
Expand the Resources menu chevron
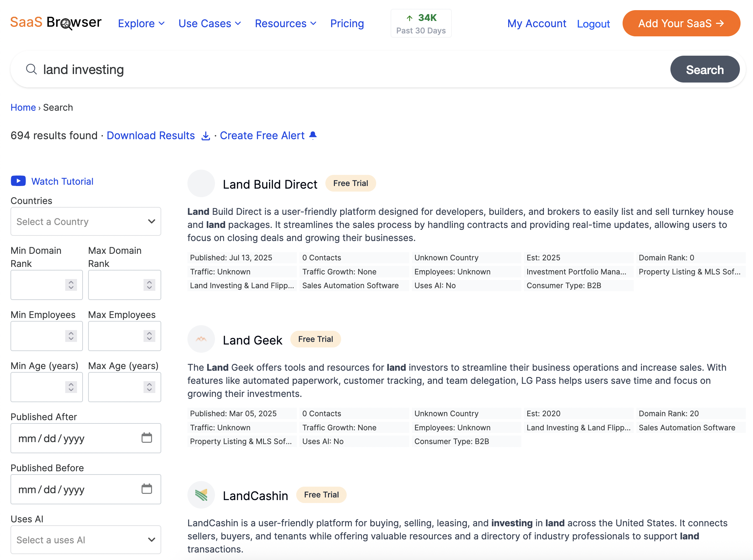[x=313, y=24]
